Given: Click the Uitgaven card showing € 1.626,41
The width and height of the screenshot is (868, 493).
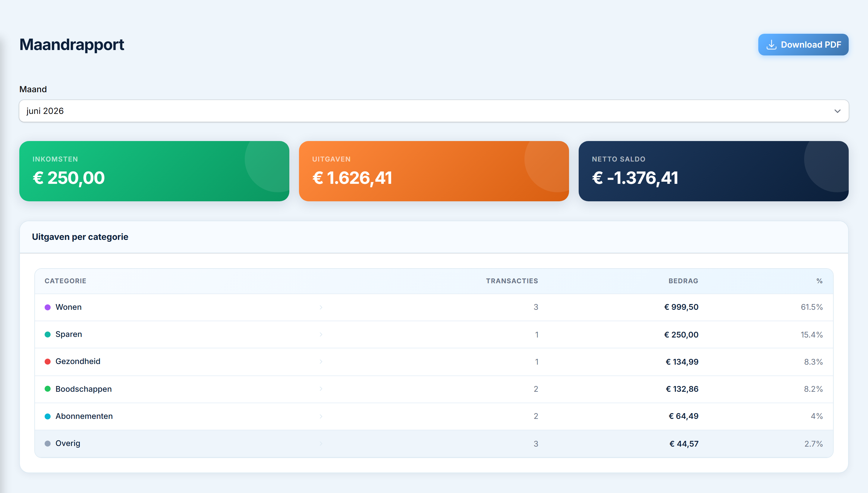Looking at the screenshot, I should click(x=434, y=171).
